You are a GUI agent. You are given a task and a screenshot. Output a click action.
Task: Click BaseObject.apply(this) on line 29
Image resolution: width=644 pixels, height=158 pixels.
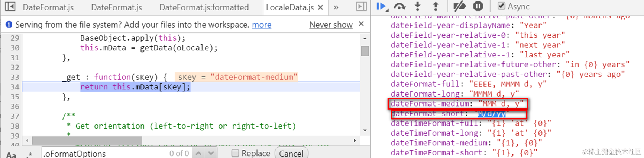click(x=132, y=38)
